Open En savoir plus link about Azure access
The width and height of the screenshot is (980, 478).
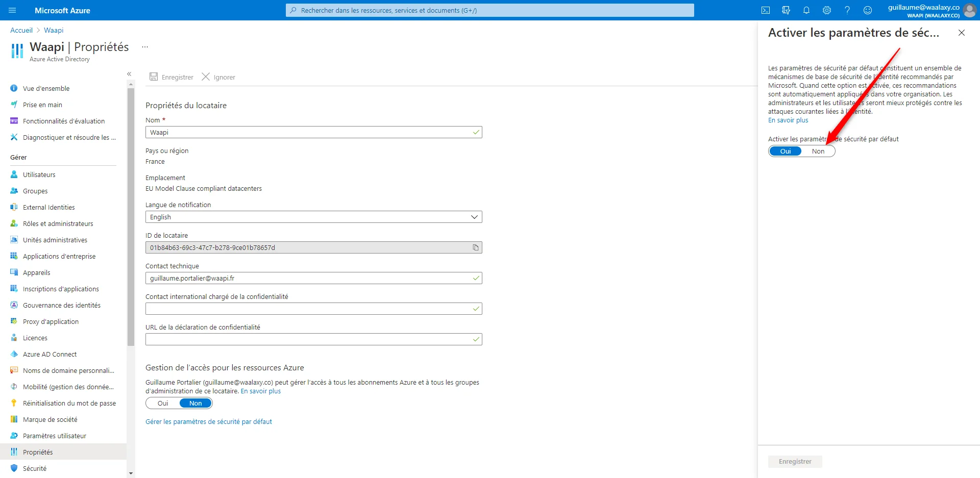[x=261, y=391]
